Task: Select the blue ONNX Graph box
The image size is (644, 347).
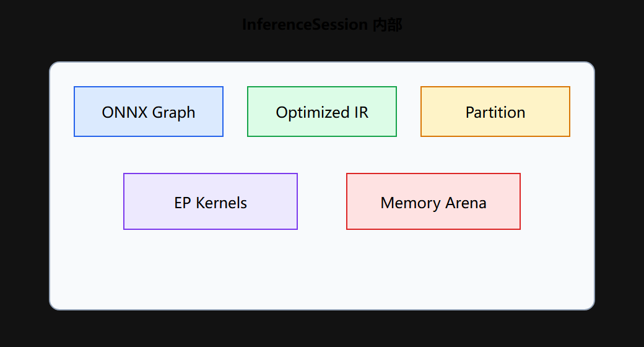Action: (149, 112)
